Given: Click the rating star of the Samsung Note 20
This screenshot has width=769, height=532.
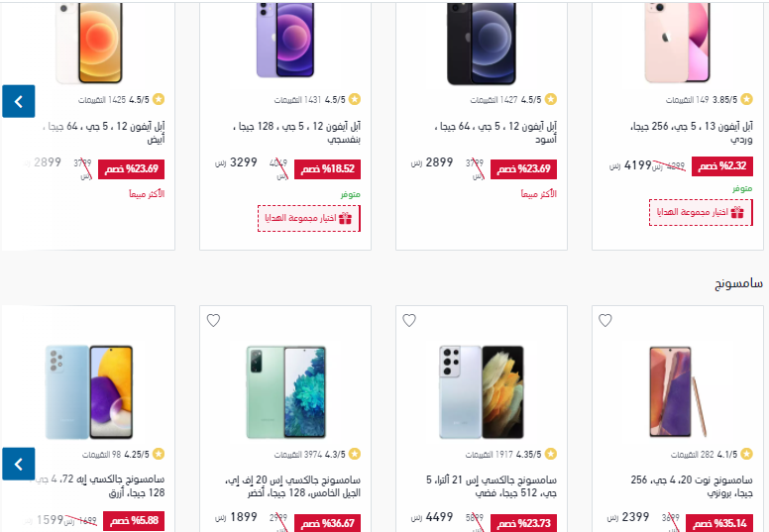Looking at the screenshot, I should click(x=746, y=454).
